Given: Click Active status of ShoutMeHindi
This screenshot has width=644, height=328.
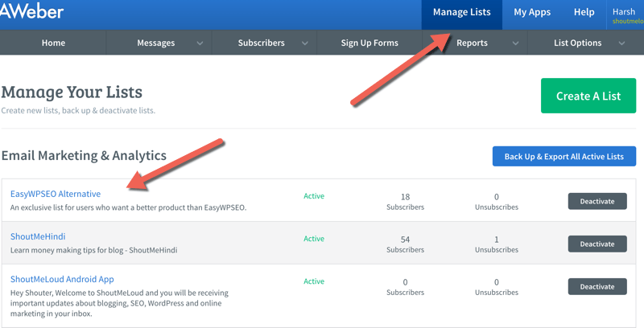Looking at the screenshot, I should [314, 239].
